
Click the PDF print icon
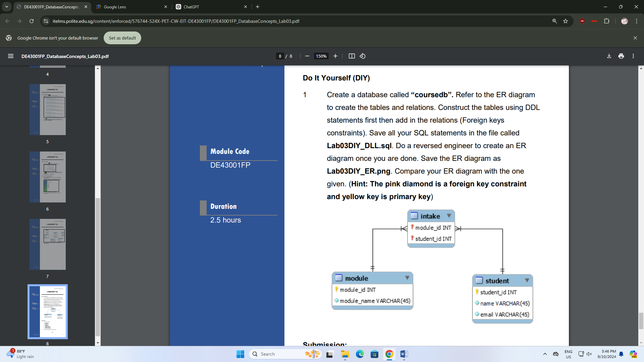(621, 56)
